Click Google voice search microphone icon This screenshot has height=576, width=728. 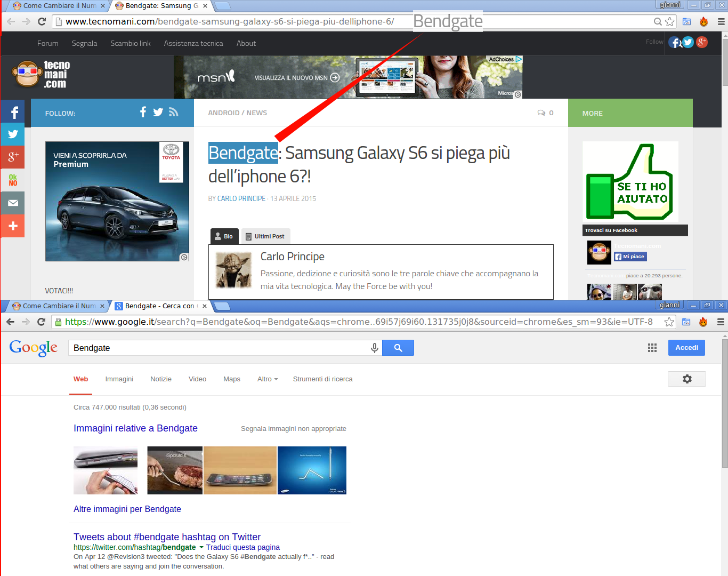click(375, 348)
